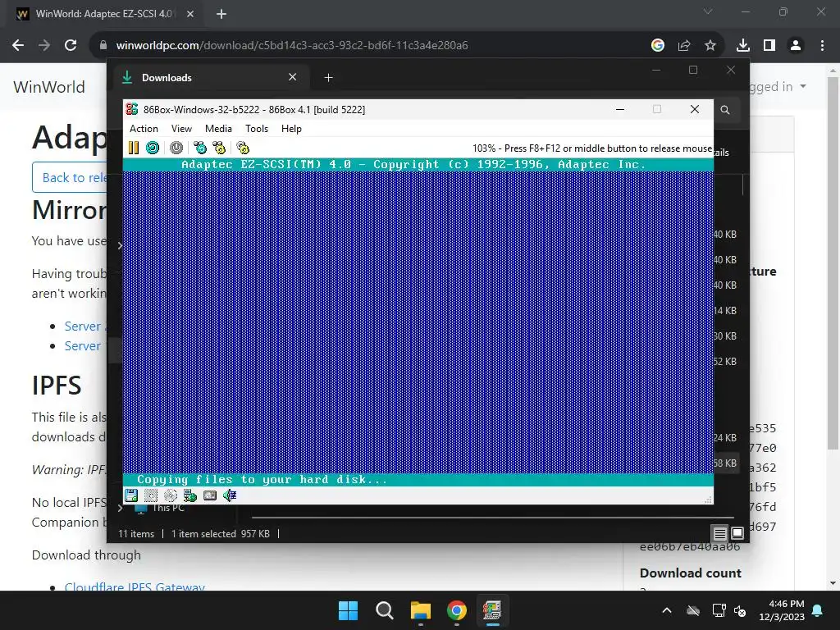Click the WinWorld site logo link
The height and width of the screenshot is (630, 840).
[x=49, y=87]
